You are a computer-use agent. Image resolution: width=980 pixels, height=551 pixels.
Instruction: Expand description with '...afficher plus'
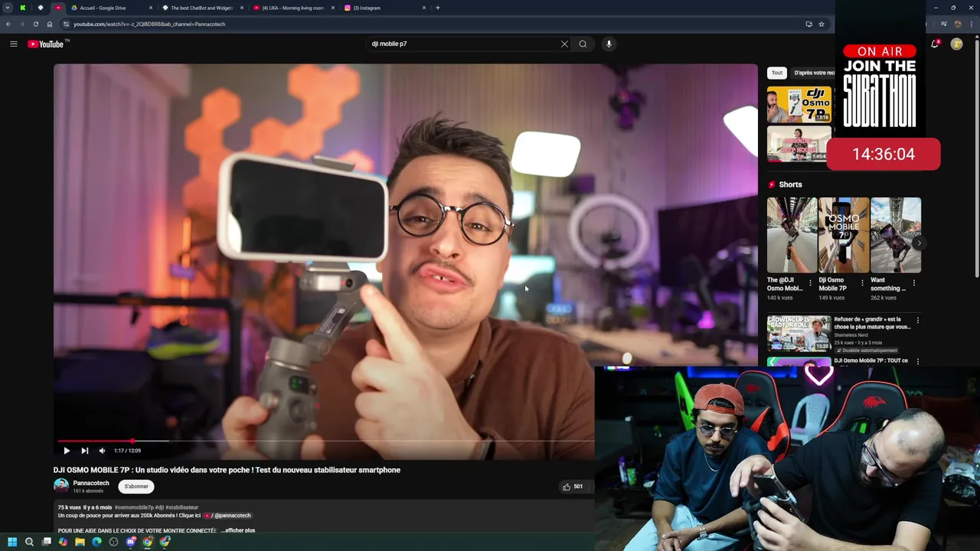pyautogui.click(x=238, y=530)
